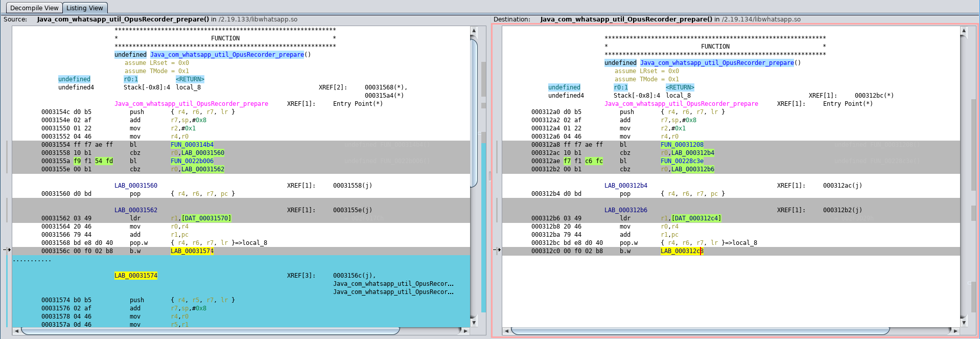
Task: Click local_8 variable in Source listing
Action: 188,87
